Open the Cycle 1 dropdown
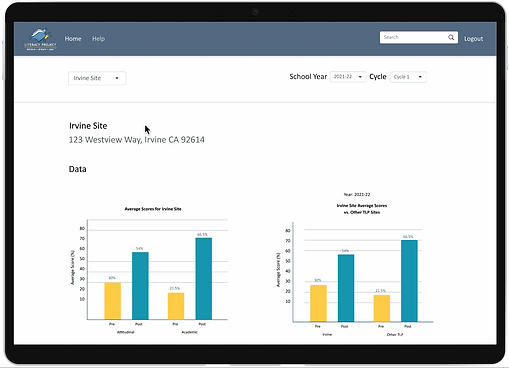Viewport: 509px width, 368px height. [x=408, y=77]
